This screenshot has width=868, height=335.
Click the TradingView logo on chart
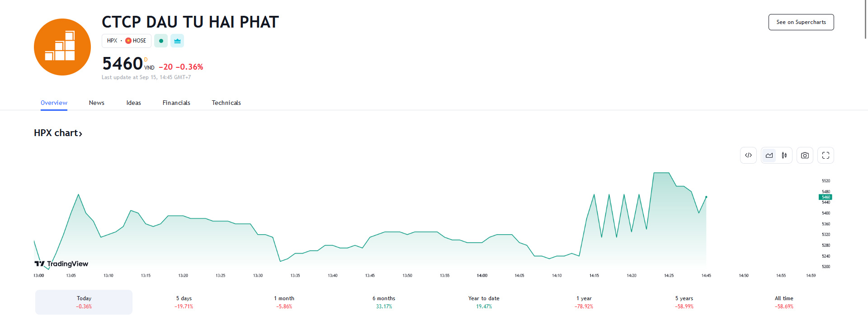click(61, 264)
